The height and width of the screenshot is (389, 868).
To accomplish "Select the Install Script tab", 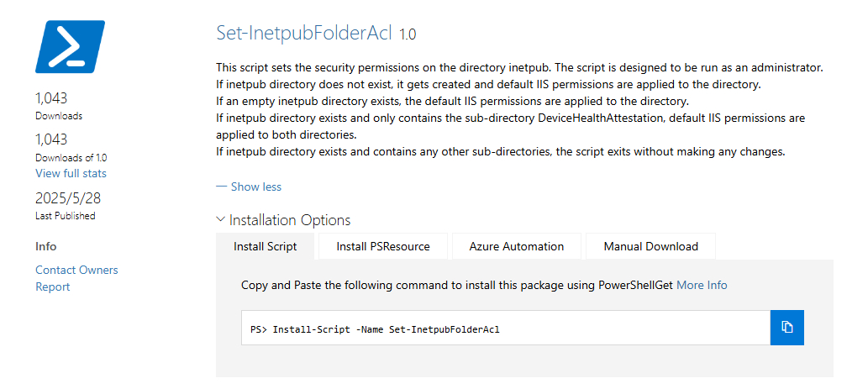I will 266,247.
